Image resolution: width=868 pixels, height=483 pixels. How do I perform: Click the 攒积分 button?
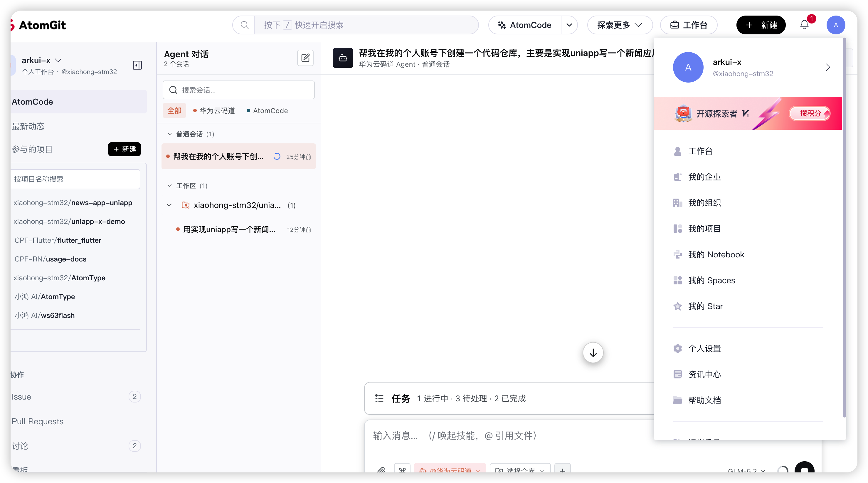(810, 113)
